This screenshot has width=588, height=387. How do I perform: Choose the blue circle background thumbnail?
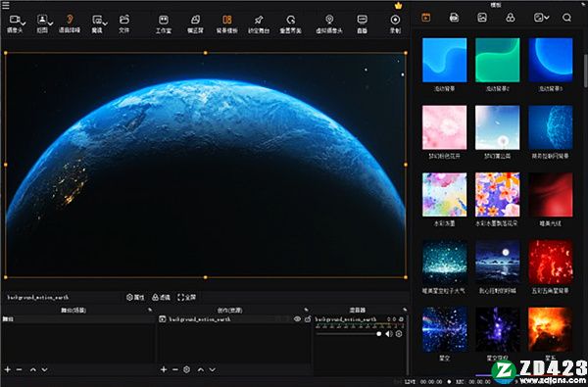[x=551, y=60]
